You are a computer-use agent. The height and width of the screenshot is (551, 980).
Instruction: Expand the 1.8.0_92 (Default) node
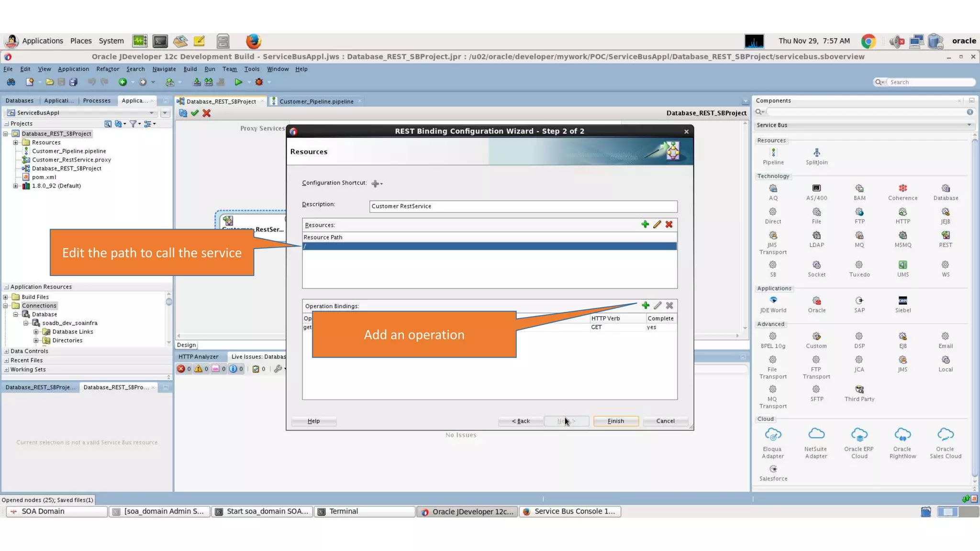coord(16,186)
